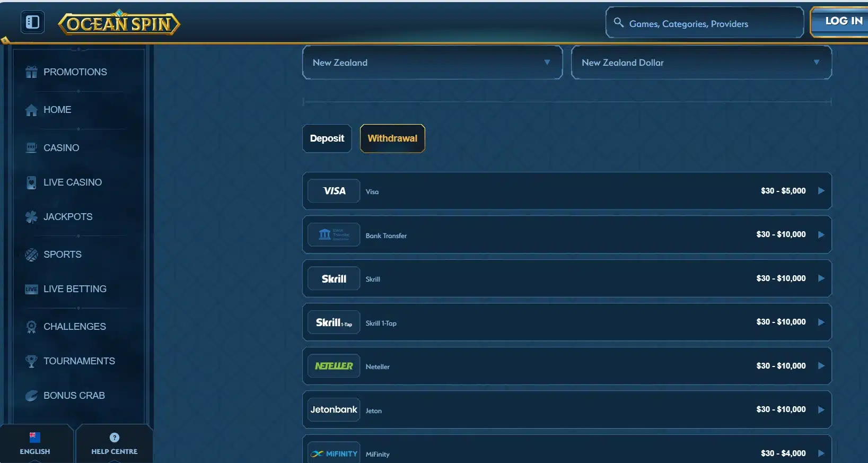Expand the Skrill 1-Tap row arrow
868x463 pixels.
coord(821,322)
